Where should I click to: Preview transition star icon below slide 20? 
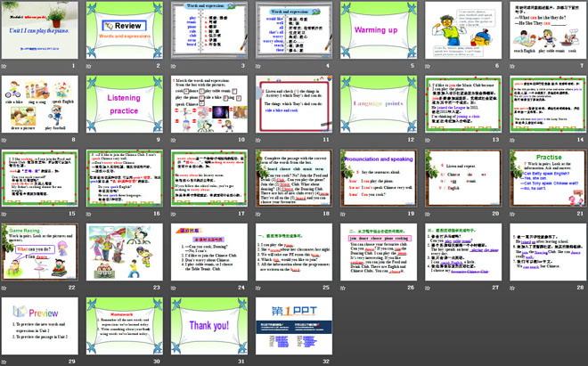pyautogui.click(x=428, y=214)
